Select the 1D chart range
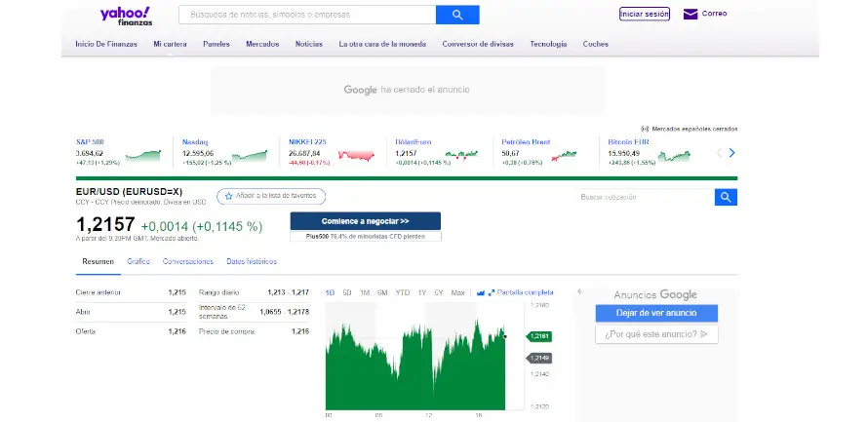Screen dimensions: 868x422 pos(330,292)
